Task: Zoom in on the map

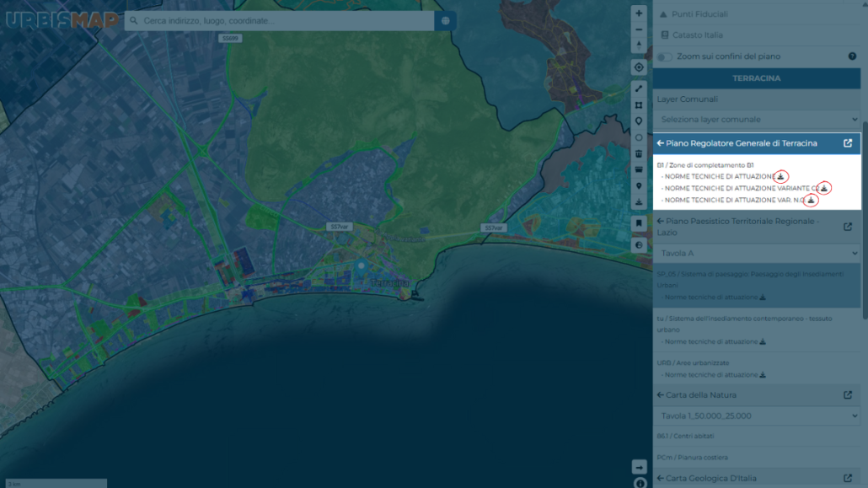Action: (x=639, y=13)
